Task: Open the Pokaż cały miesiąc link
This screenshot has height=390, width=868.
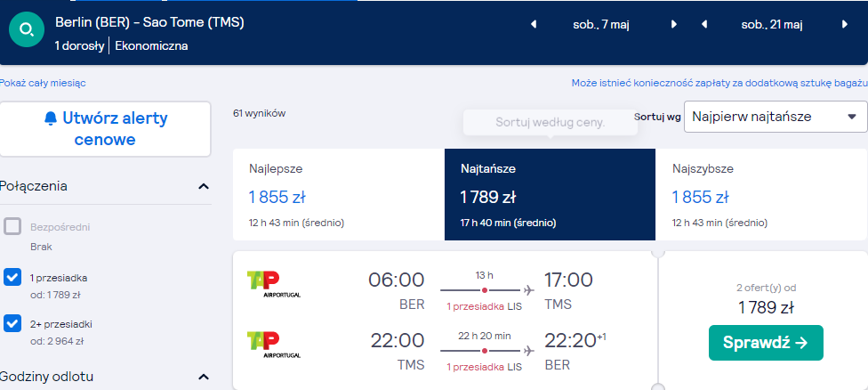Action: coord(44,83)
